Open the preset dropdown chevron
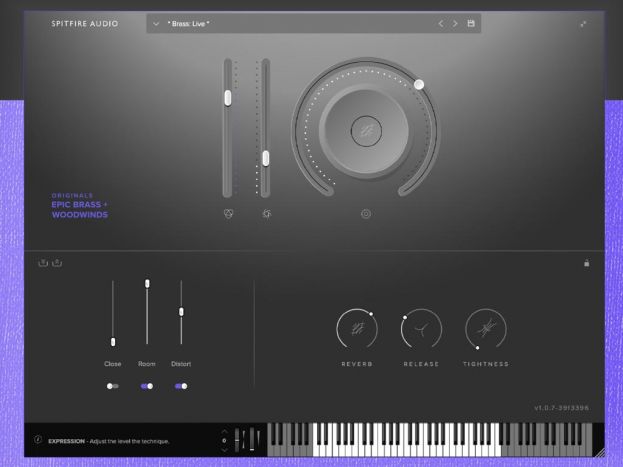 point(156,23)
